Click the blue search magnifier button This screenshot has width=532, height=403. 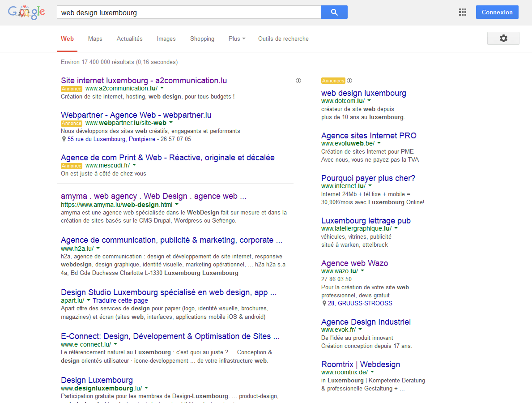coord(334,12)
